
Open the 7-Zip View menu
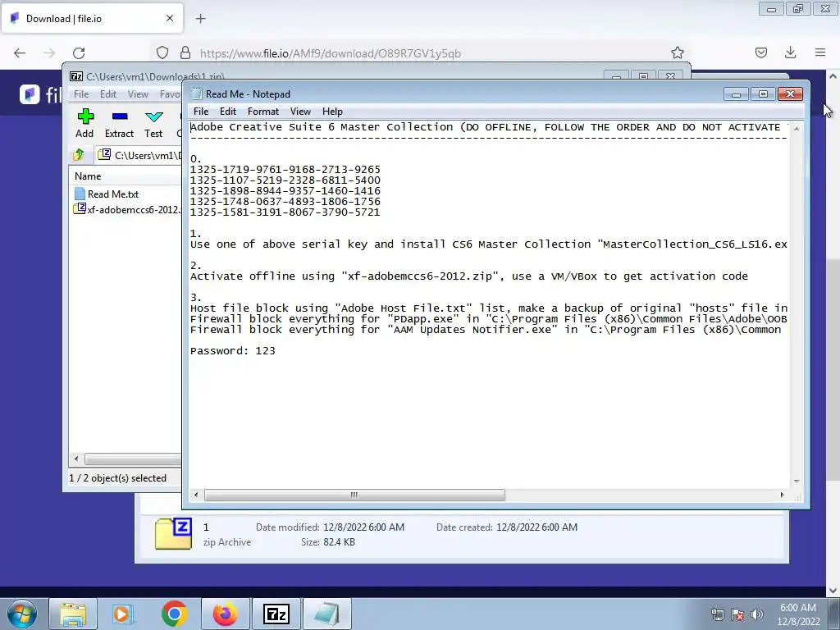pos(138,94)
